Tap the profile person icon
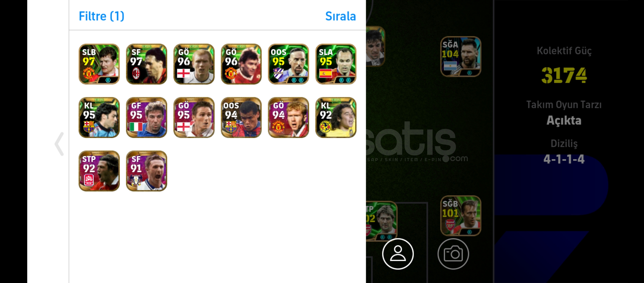 click(398, 254)
